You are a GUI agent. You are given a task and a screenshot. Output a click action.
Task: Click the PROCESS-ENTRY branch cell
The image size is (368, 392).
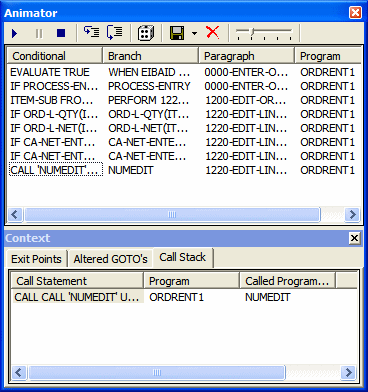point(149,86)
